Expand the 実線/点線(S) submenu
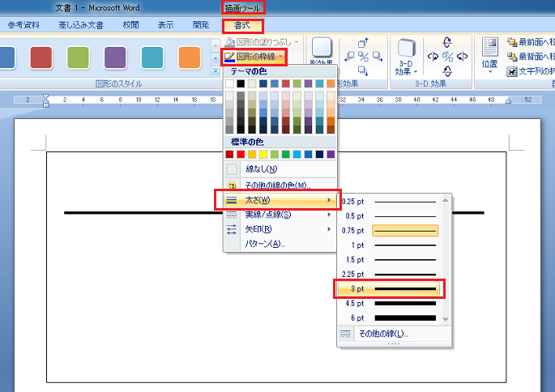 [x=275, y=215]
